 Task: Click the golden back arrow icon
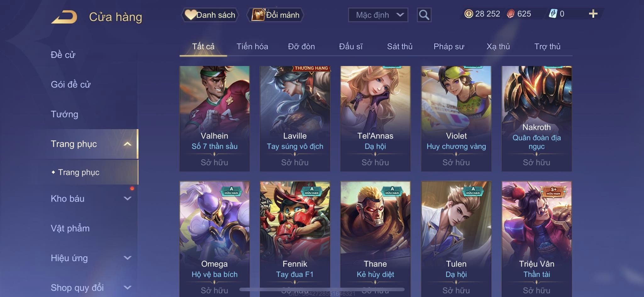tap(64, 17)
